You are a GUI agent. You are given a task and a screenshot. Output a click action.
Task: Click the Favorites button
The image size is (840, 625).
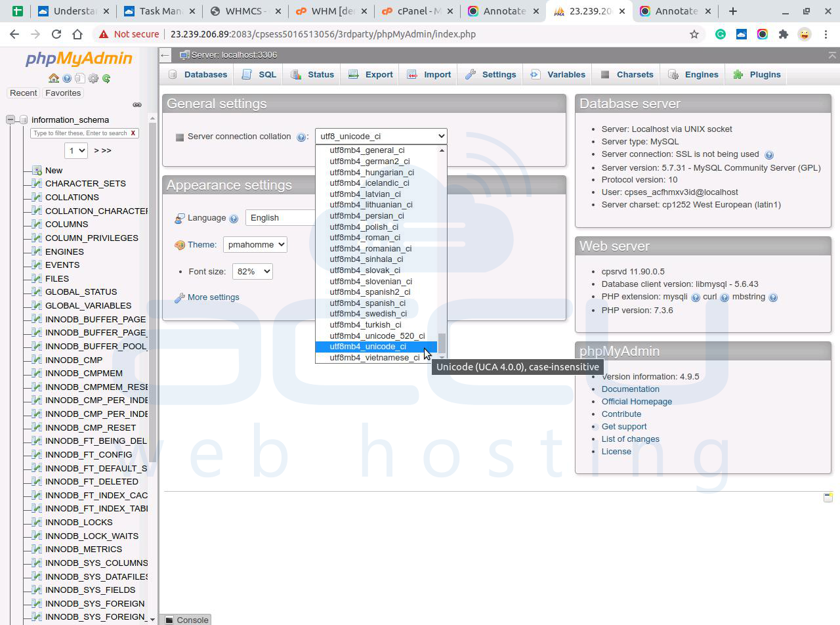click(x=63, y=93)
